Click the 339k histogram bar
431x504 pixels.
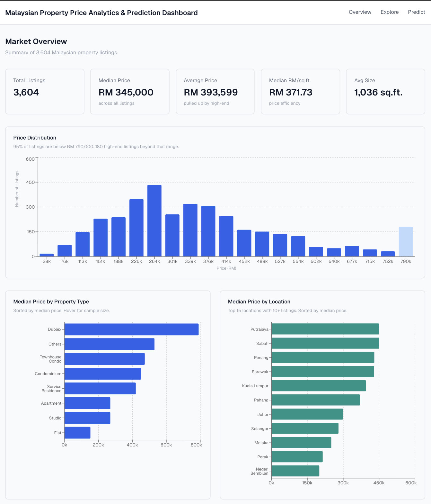[x=190, y=230]
